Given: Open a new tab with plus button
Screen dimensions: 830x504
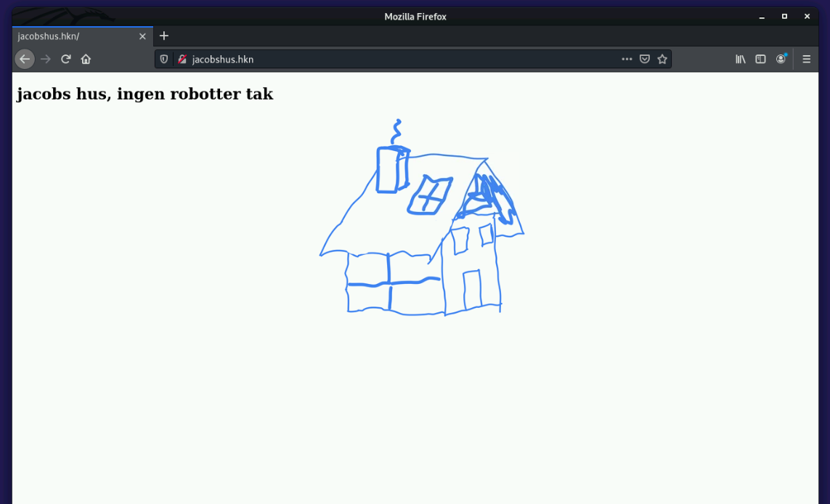Looking at the screenshot, I should 164,36.
